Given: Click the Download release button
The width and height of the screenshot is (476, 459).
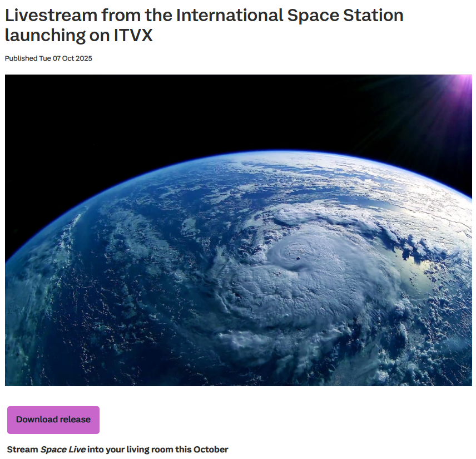Looking at the screenshot, I should [x=53, y=419].
